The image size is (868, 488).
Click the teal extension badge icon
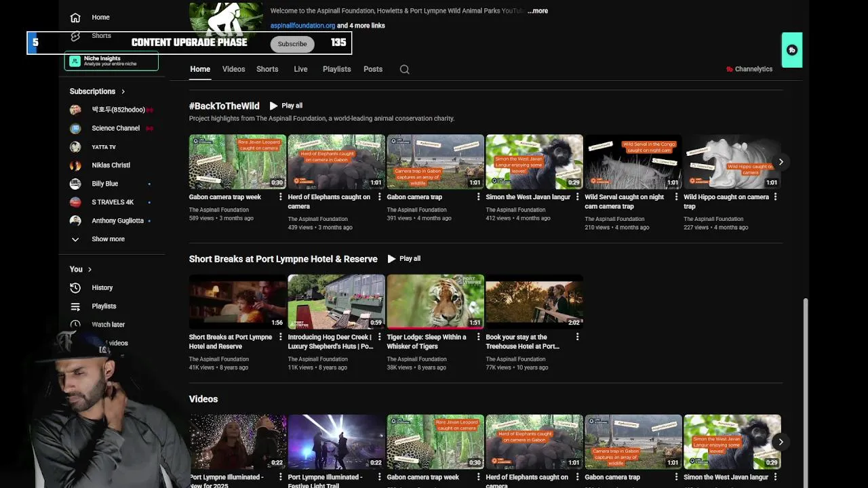pos(791,50)
